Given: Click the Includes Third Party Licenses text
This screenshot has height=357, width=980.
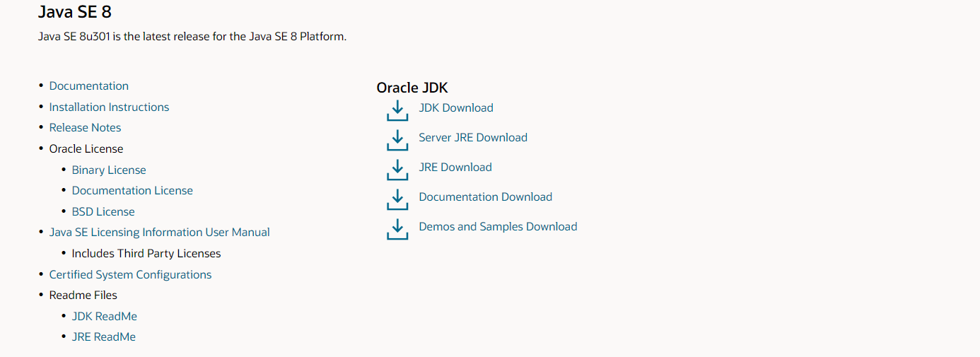Looking at the screenshot, I should 146,253.
